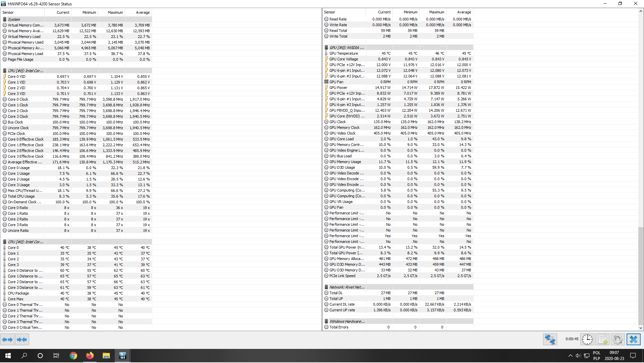Viewport: 644px width, 363px height.
Task: Start logging sensors to file
Action: 602,340
